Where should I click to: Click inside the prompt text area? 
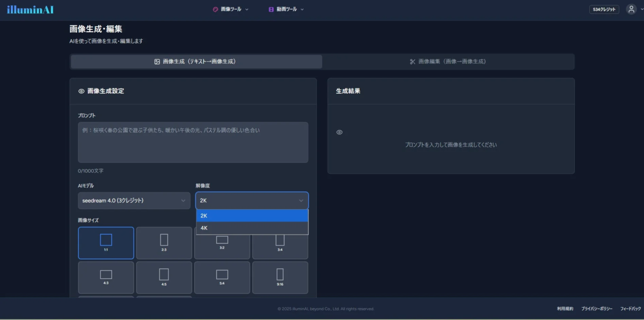[193, 142]
